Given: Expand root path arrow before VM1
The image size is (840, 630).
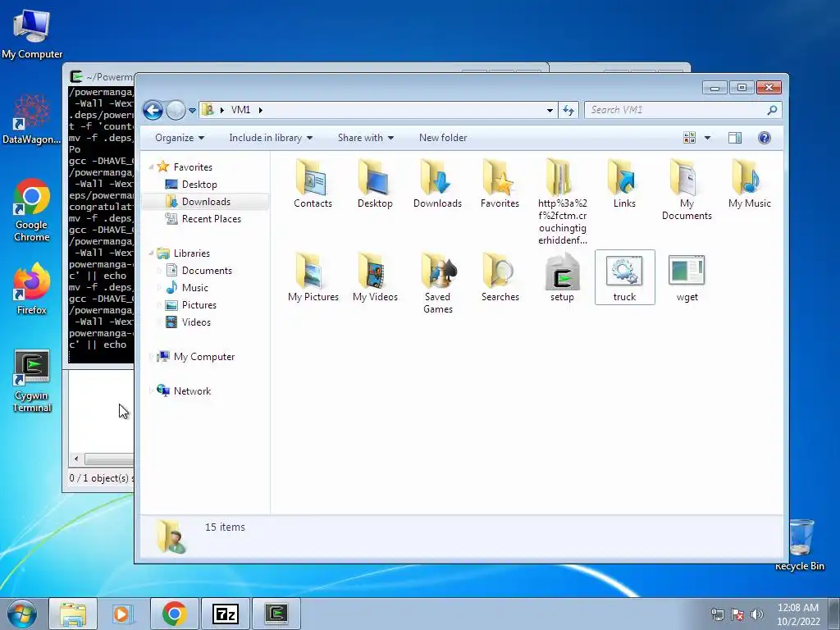Looking at the screenshot, I should (x=221, y=110).
